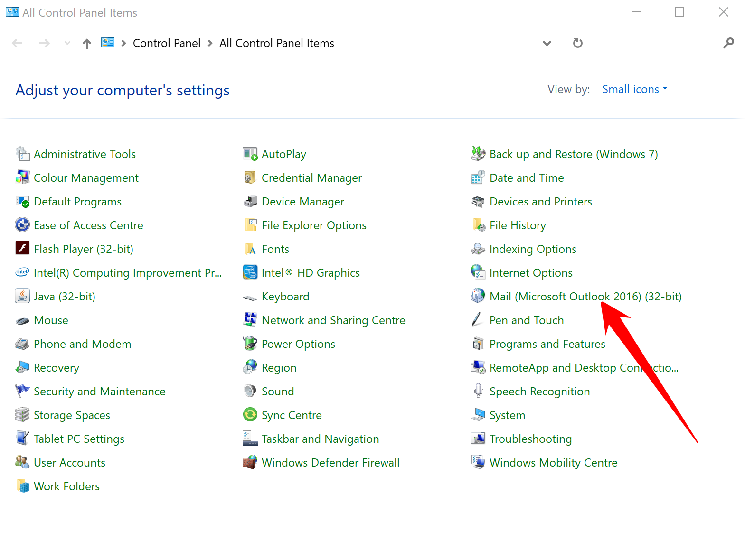Click the Date and Time icon
This screenshot has height=560, width=745.
click(478, 177)
